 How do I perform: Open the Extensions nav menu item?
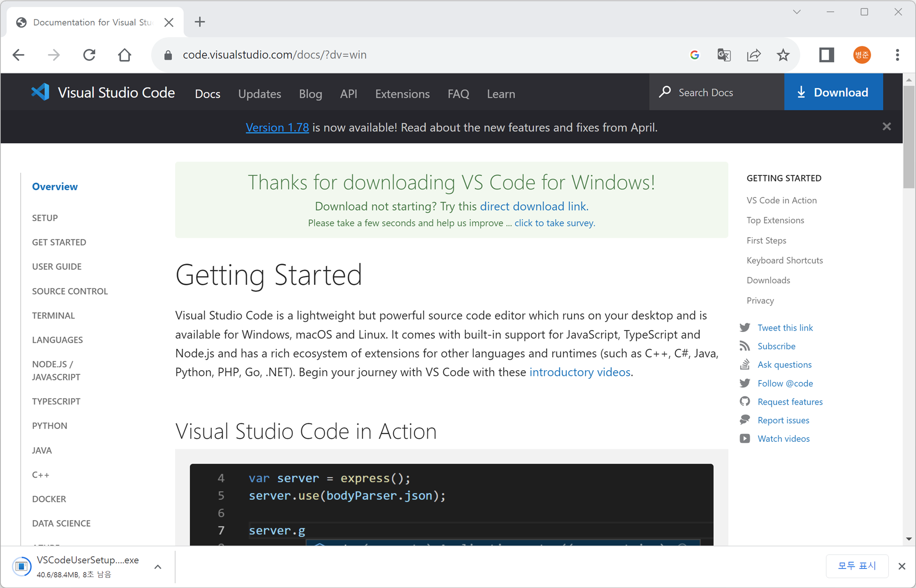pyautogui.click(x=402, y=94)
